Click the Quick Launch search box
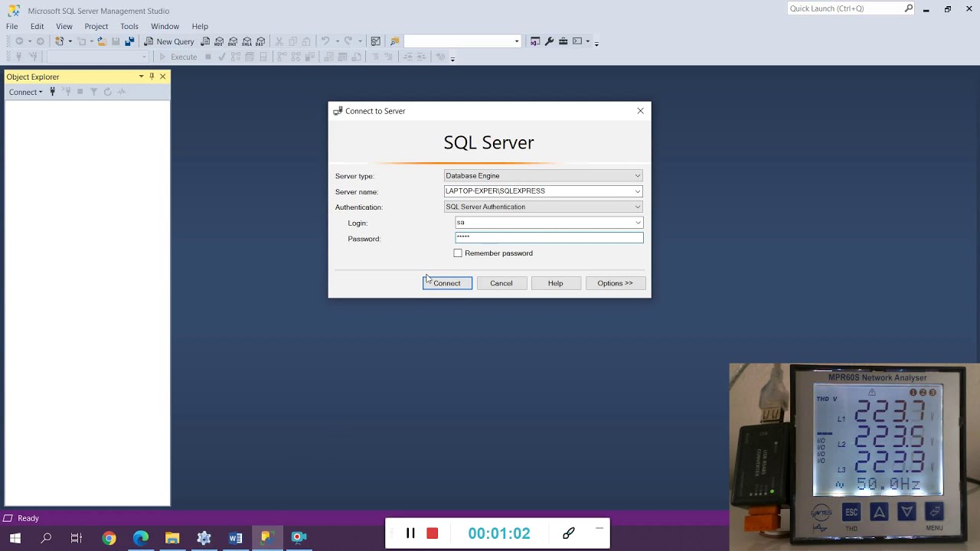Screen dimensions: 980x551 [x=851, y=8]
